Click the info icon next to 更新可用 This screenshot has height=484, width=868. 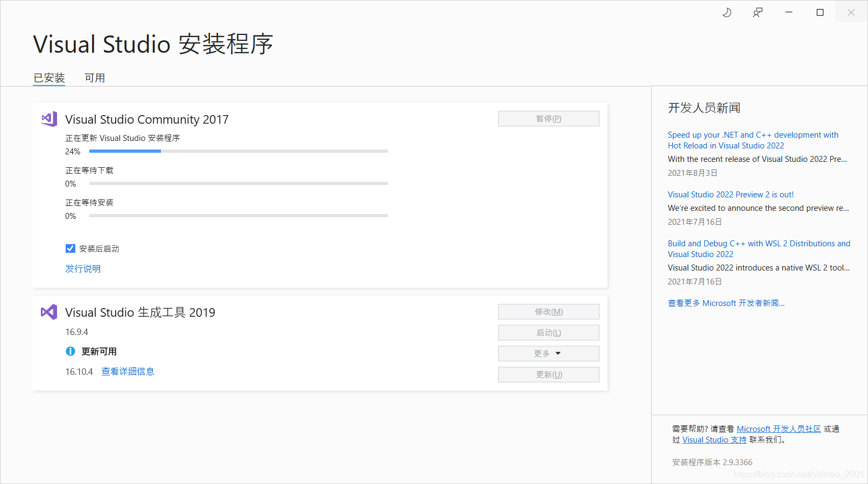coord(70,351)
